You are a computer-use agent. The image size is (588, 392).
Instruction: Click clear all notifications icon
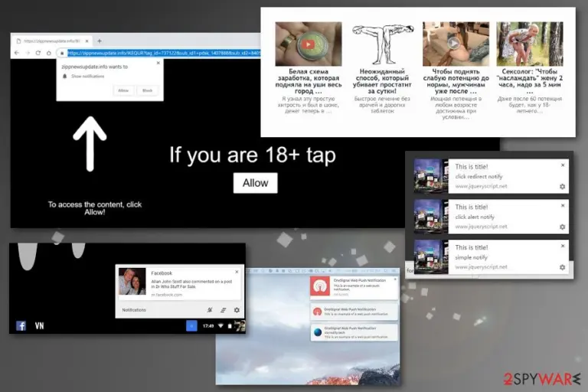point(223,310)
